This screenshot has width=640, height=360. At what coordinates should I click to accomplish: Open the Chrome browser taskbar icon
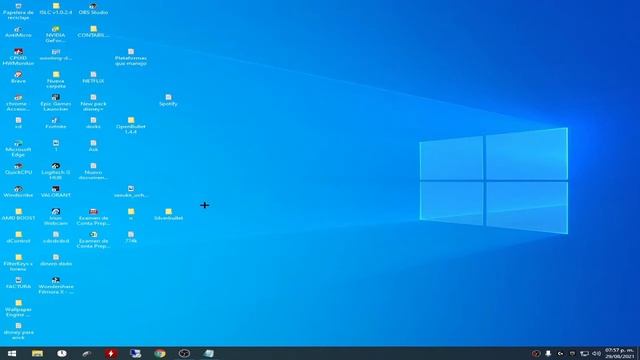click(x=160, y=353)
